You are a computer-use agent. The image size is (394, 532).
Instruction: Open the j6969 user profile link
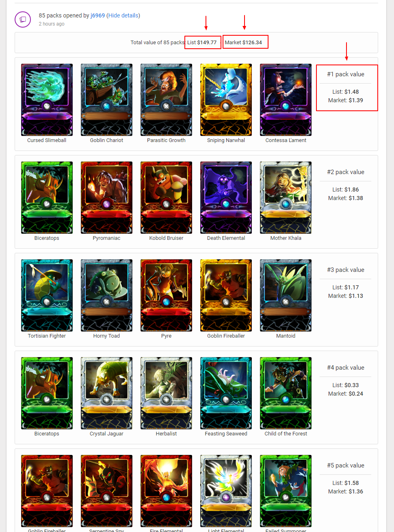coord(97,15)
